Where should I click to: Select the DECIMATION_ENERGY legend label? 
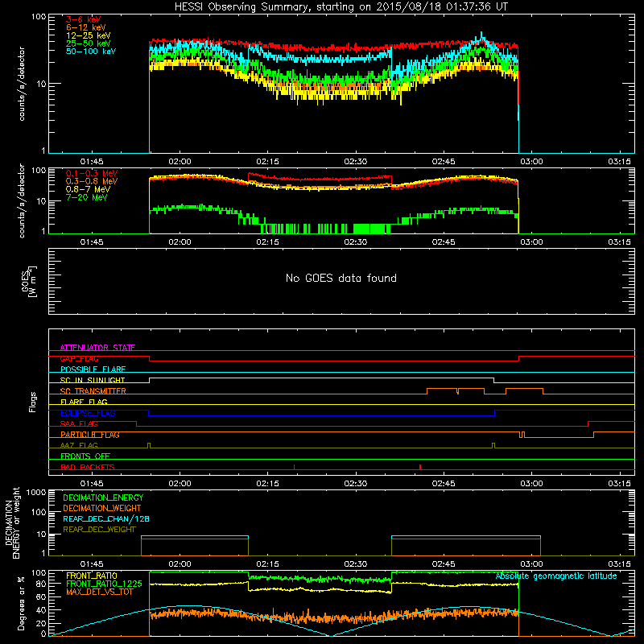103,497
